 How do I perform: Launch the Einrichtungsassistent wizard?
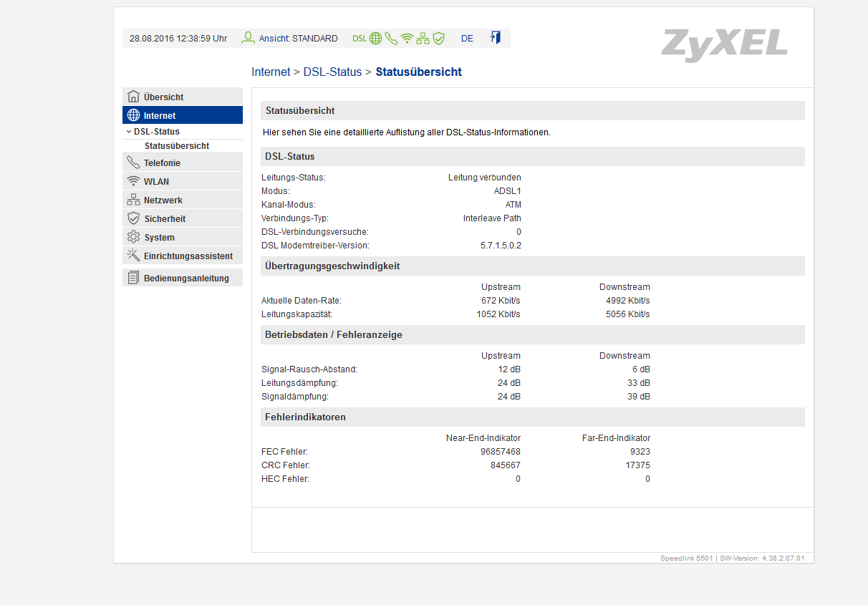[x=183, y=256]
